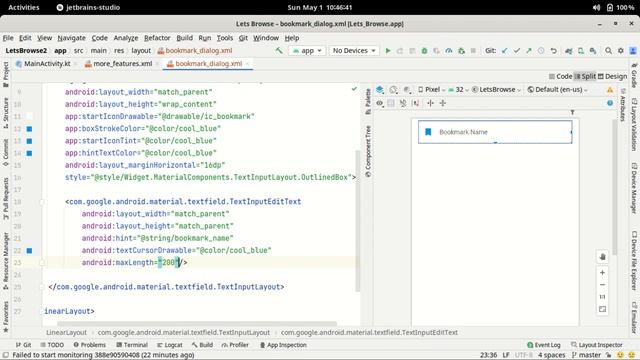640x360 pixels.
Task: Start debugging with the green bug icon
Action: [424, 51]
